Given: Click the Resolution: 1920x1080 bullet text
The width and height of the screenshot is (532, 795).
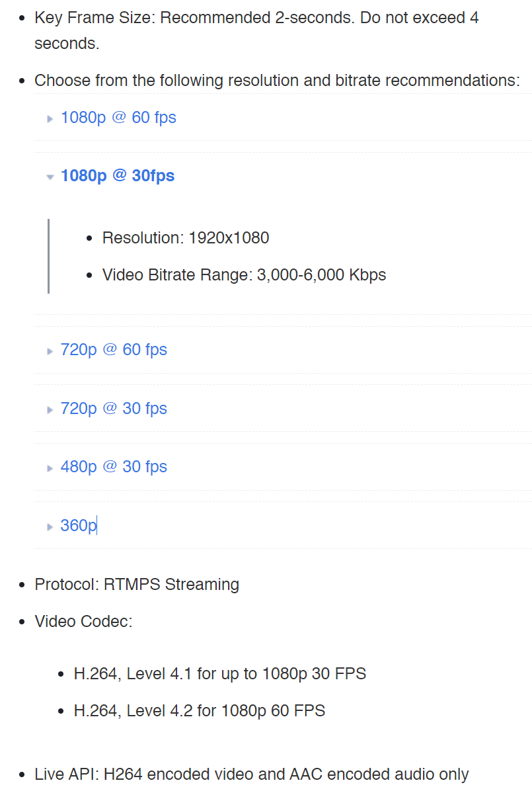Looking at the screenshot, I should pyautogui.click(x=186, y=238).
